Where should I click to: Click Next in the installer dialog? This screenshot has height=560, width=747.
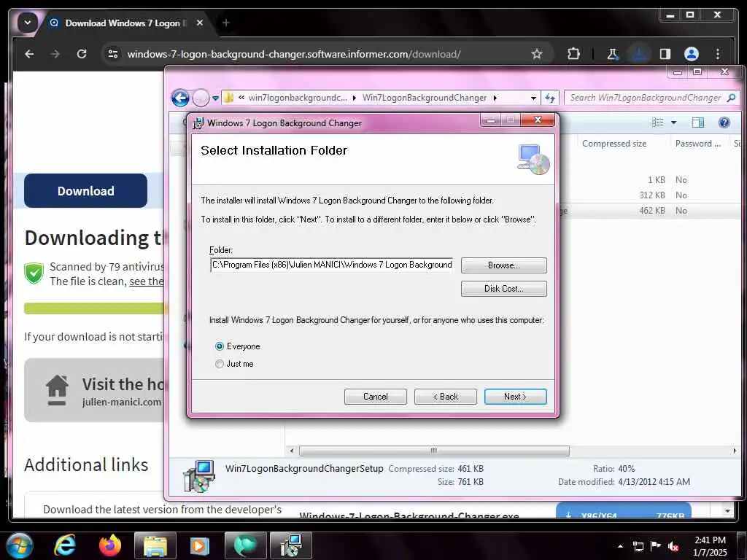(x=515, y=396)
